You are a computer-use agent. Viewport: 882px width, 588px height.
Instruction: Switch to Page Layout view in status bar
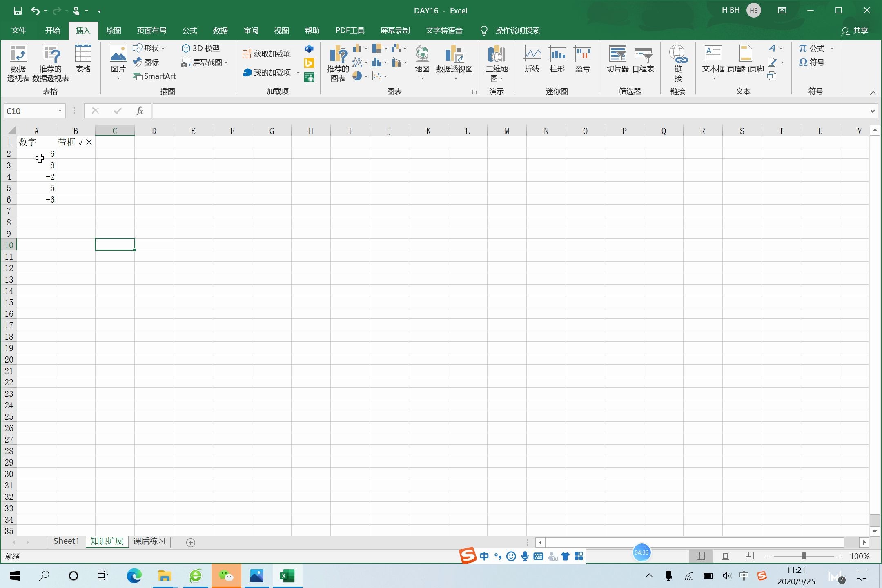(x=725, y=556)
